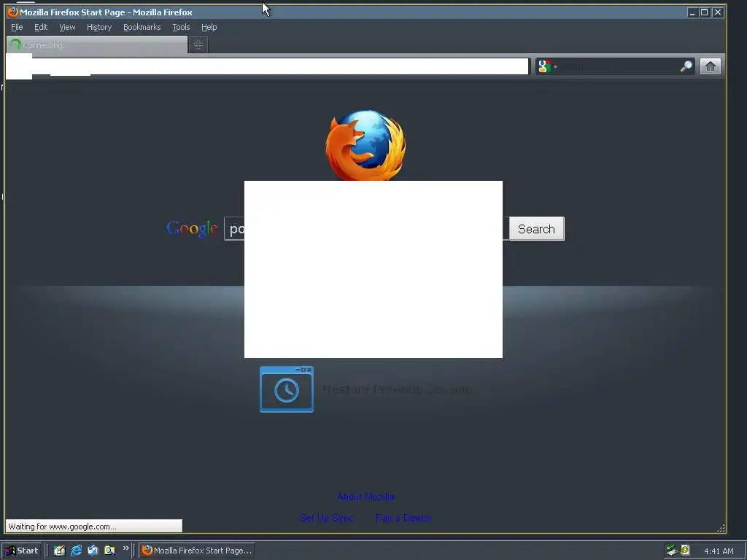
Task: Open the File menu
Action: click(x=17, y=27)
